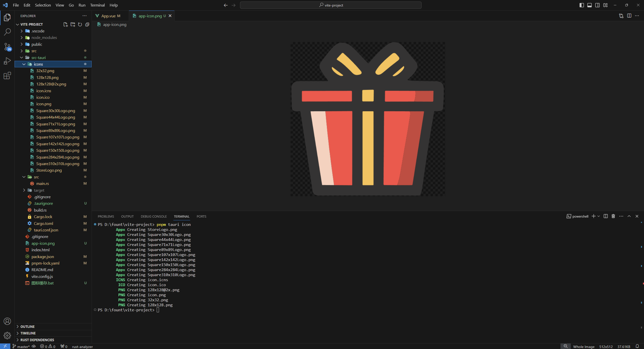Image resolution: width=644 pixels, height=349 pixels.
Task: Open the 图标缓存.bat file
Action: [x=53, y=283]
